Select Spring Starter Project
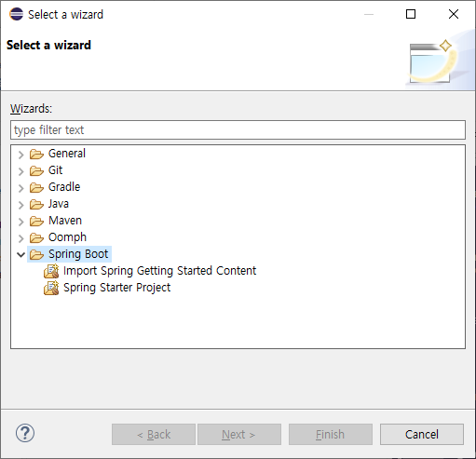476x459 pixels. point(117,288)
